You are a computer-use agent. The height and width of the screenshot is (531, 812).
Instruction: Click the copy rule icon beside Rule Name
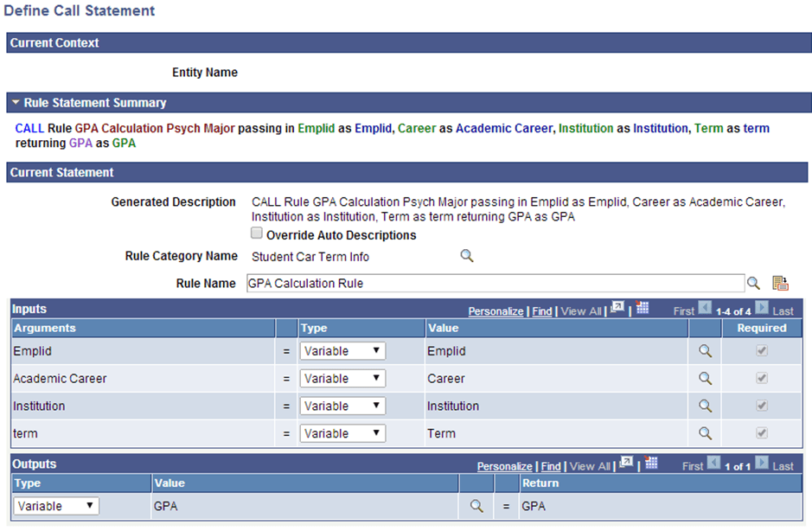pyautogui.click(x=779, y=282)
